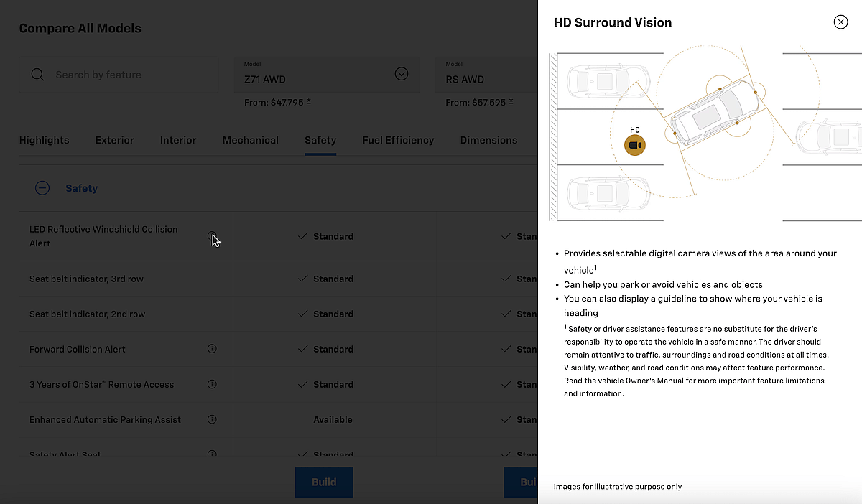Go to the Fuel Efficiency tab
Image resolution: width=862 pixels, height=504 pixels.
pyautogui.click(x=398, y=140)
